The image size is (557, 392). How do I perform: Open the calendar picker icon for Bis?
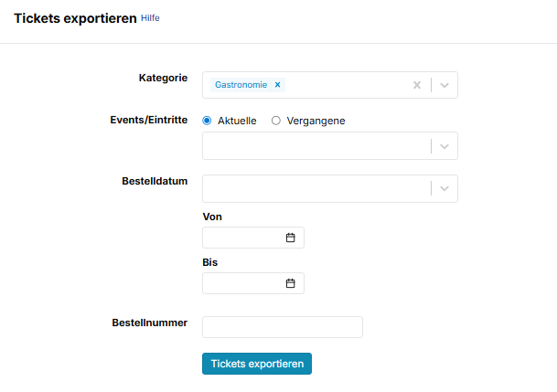point(291,283)
